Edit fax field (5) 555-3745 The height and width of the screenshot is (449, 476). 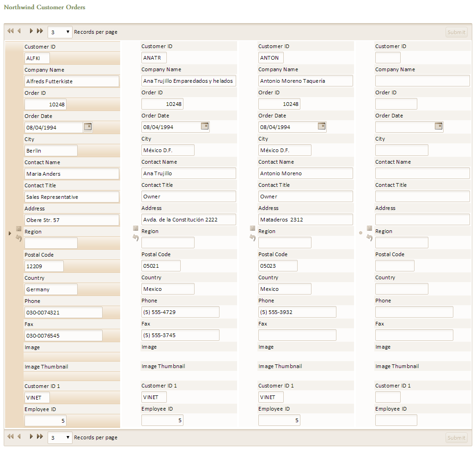180,335
